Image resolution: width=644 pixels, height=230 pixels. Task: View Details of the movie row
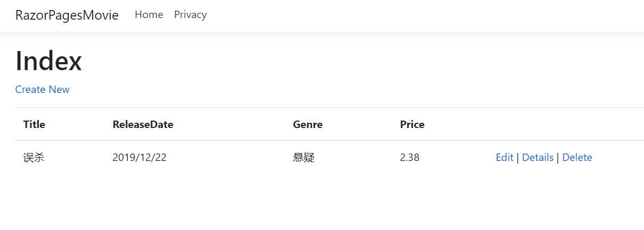click(538, 157)
